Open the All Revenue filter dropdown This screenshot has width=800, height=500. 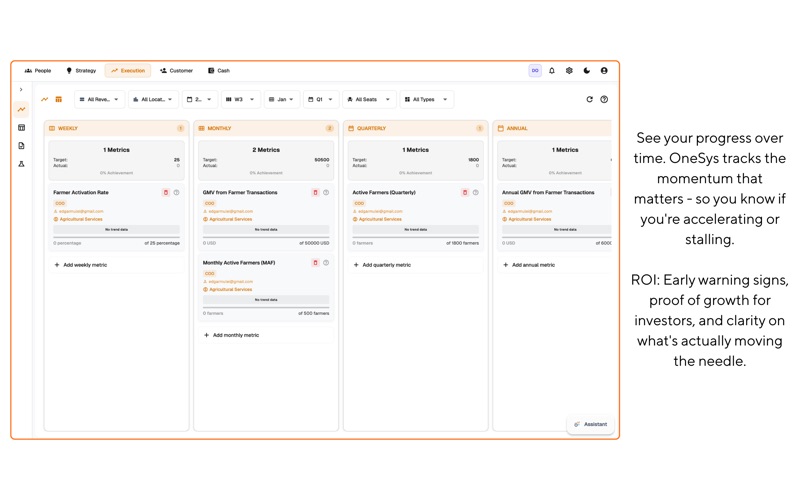tap(99, 99)
